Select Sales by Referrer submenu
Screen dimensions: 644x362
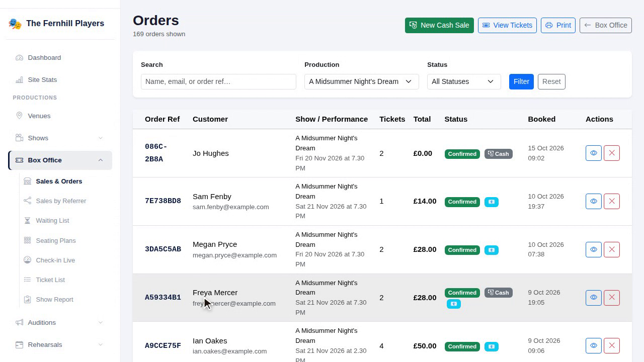66,201
